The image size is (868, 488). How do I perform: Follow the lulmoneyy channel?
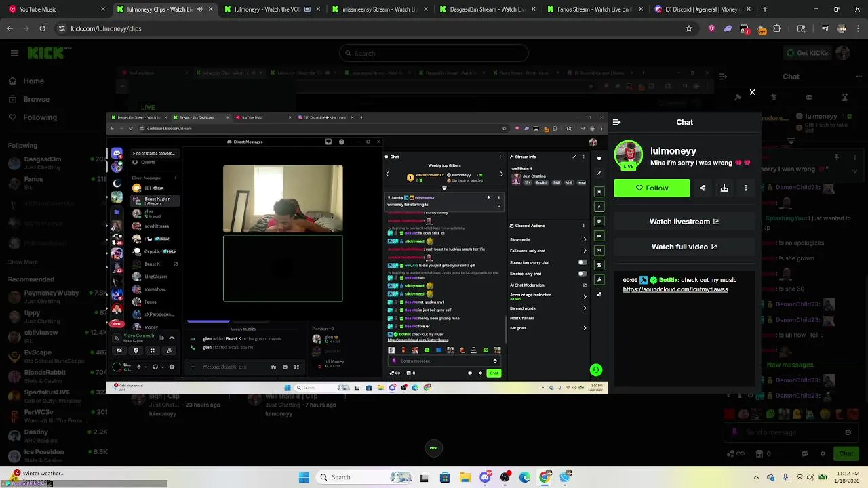(652, 188)
